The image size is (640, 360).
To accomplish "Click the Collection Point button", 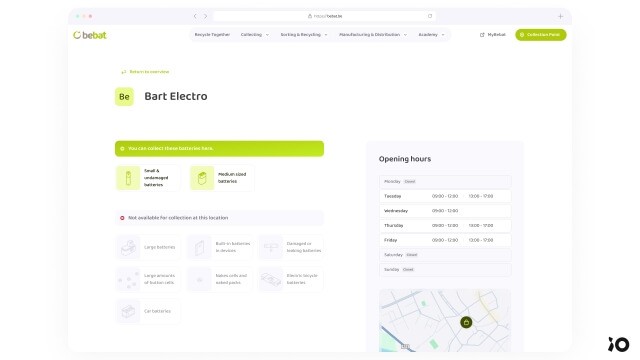I will 541,35.
